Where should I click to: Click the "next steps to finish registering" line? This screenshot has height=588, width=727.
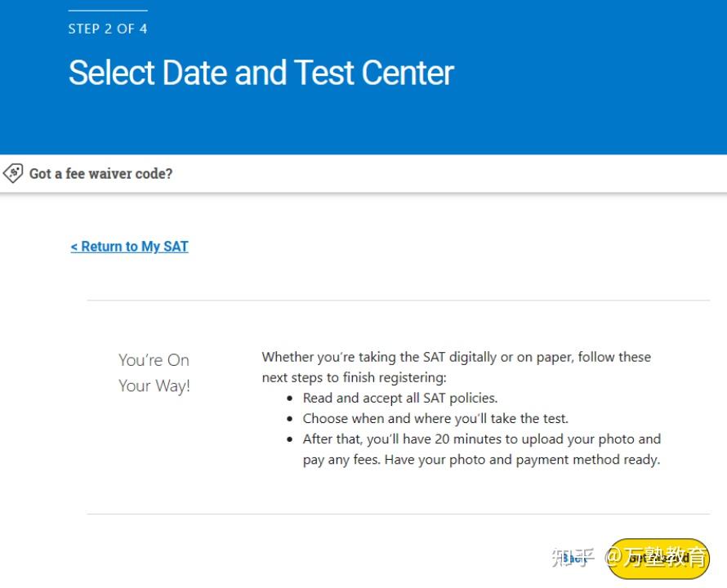[354, 378]
